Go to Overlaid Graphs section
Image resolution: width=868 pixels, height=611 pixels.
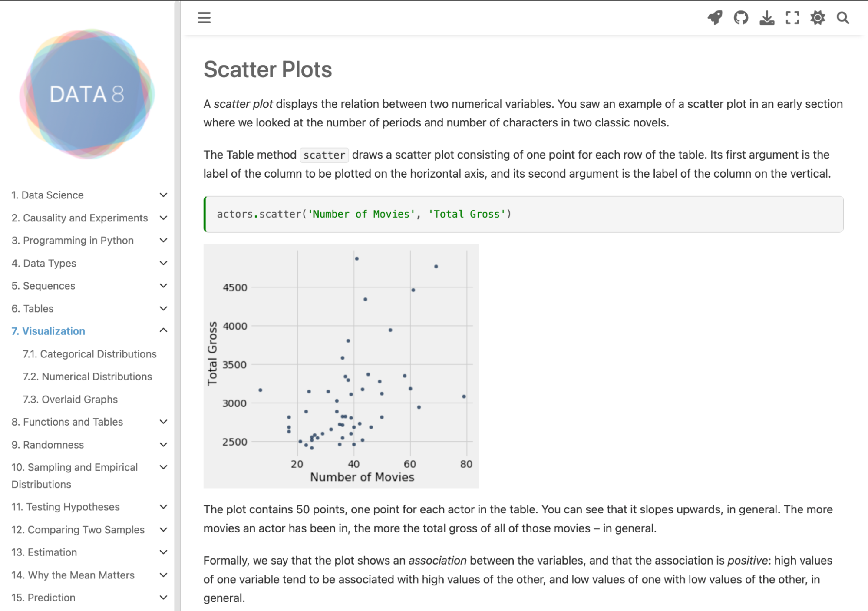coord(70,399)
